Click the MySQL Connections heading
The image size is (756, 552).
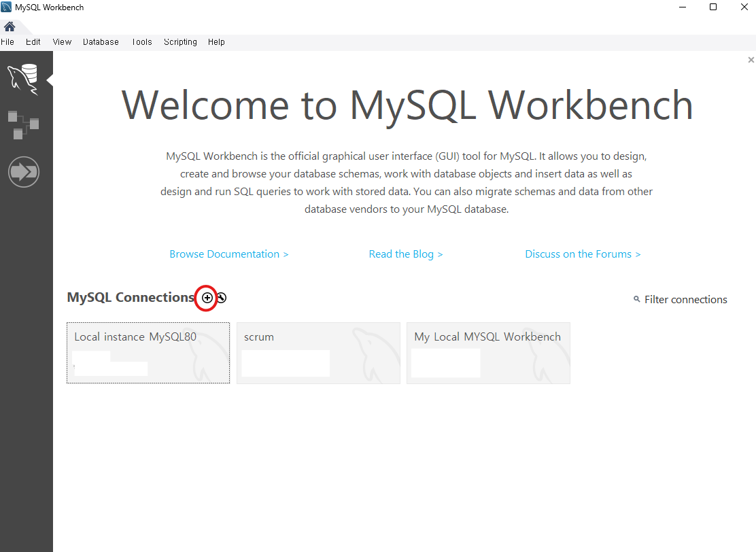[x=131, y=298]
